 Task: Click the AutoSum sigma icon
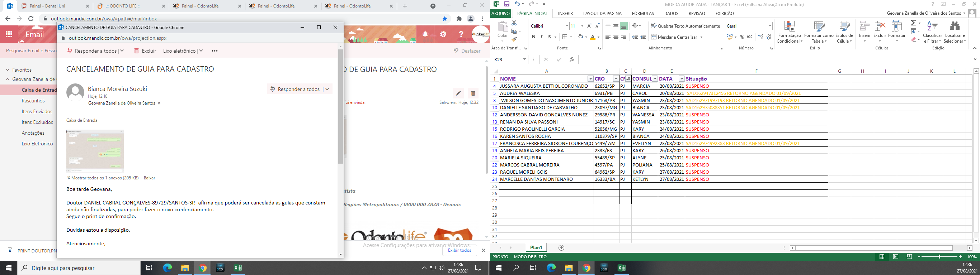coord(913,23)
